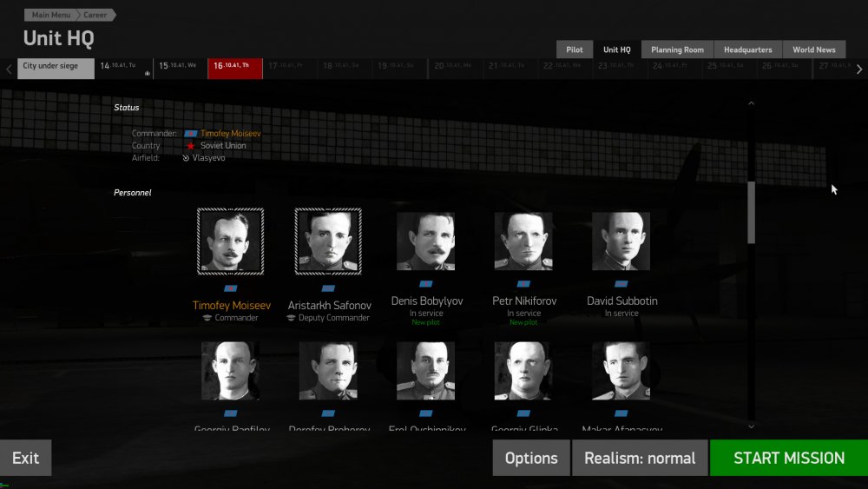This screenshot has width=868, height=489.
Task: Click the Vlasyevo airfield icon
Action: pyautogui.click(x=186, y=158)
